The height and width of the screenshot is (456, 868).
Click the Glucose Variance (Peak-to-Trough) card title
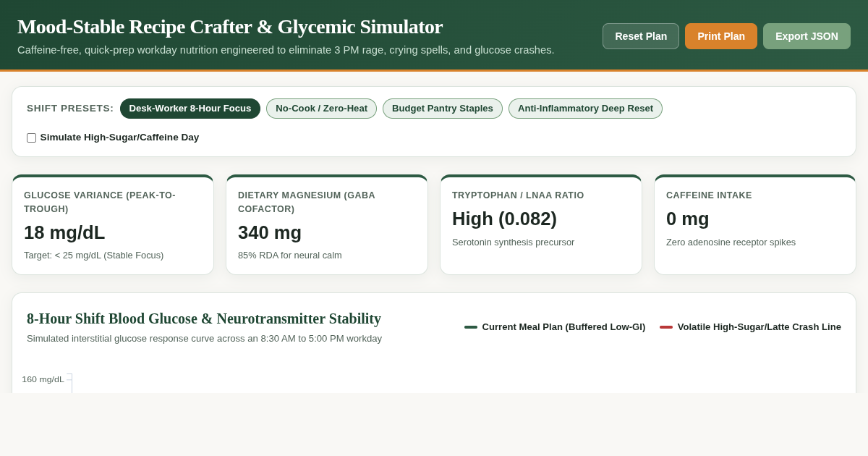[x=100, y=202]
